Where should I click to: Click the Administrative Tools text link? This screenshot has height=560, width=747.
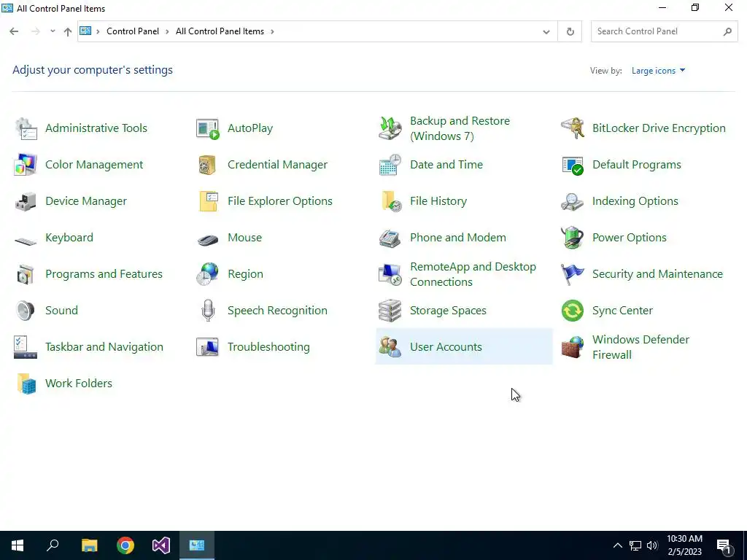(96, 128)
